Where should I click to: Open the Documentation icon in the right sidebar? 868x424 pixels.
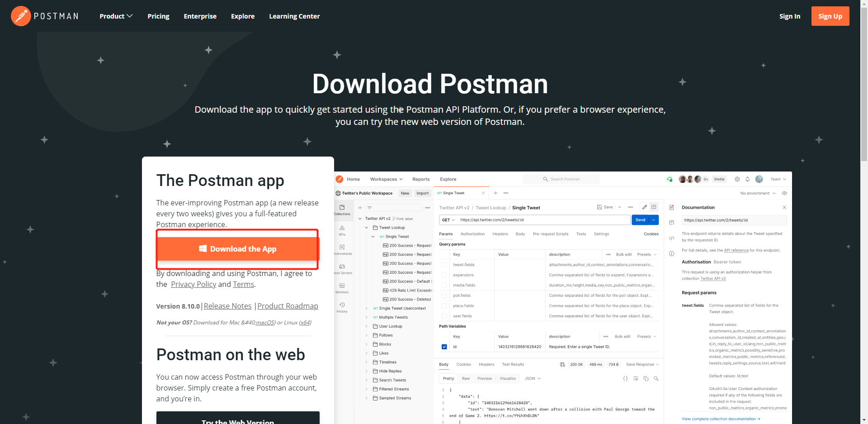(x=671, y=207)
